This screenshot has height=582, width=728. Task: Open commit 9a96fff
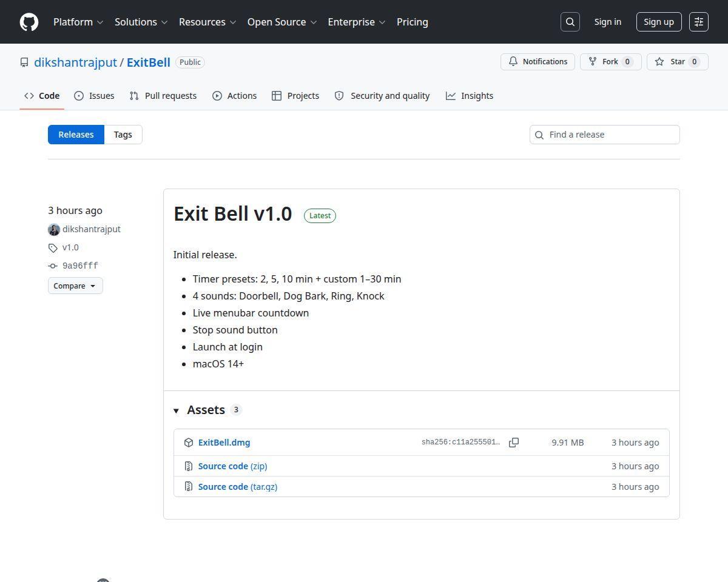pyautogui.click(x=80, y=266)
